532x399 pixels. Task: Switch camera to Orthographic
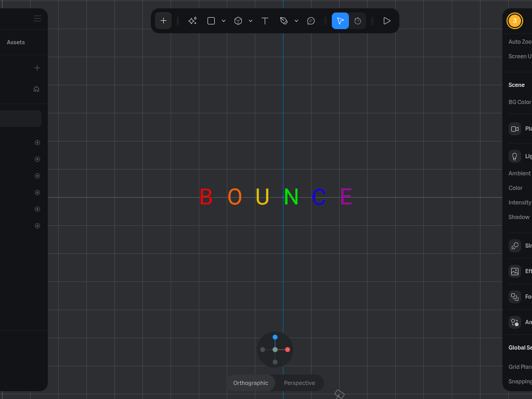pos(250,383)
